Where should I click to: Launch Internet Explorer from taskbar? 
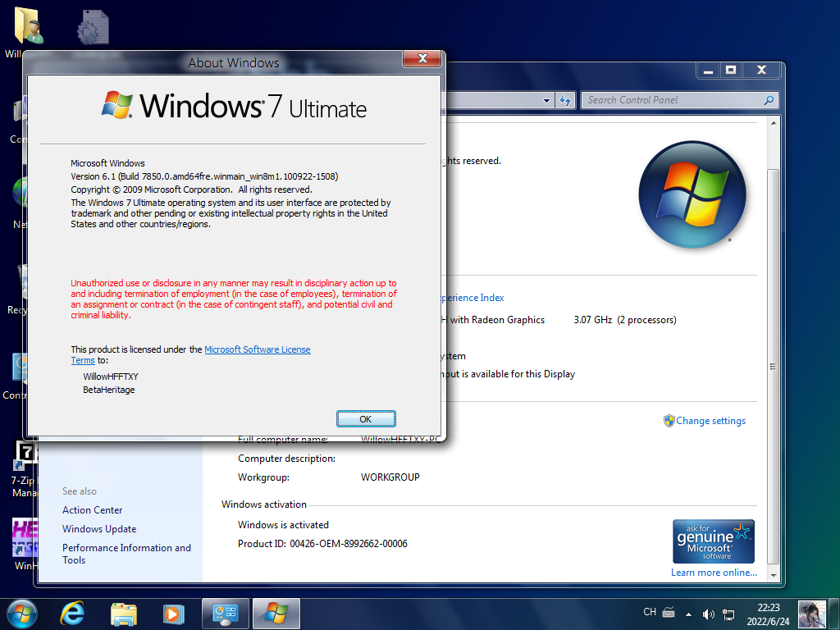73,614
